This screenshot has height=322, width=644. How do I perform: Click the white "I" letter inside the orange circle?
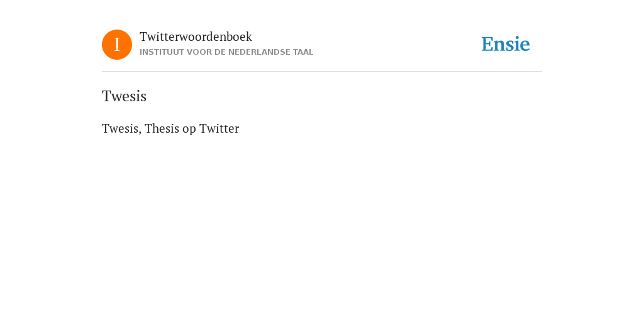[117, 45]
